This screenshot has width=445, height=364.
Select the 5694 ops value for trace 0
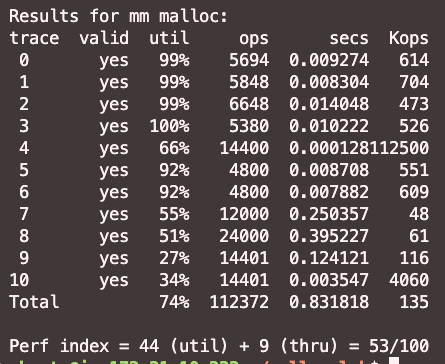click(249, 60)
